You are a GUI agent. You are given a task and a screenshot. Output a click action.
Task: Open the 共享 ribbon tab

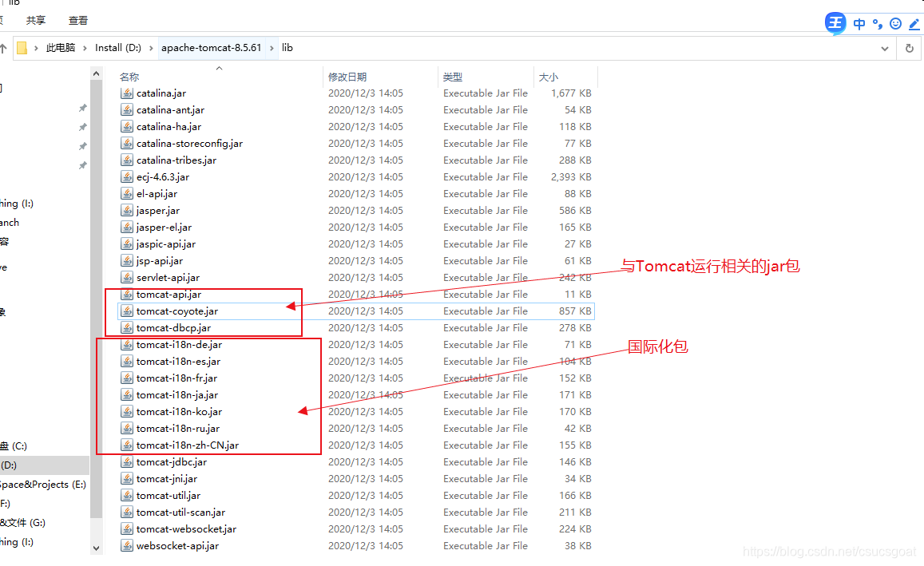[x=36, y=21]
